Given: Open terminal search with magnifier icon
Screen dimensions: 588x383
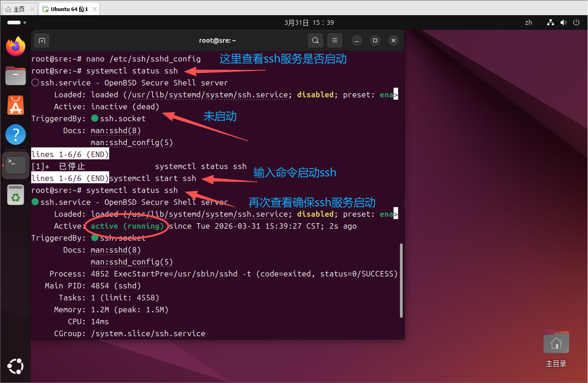Looking at the screenshot, I should tap(315, 40).
